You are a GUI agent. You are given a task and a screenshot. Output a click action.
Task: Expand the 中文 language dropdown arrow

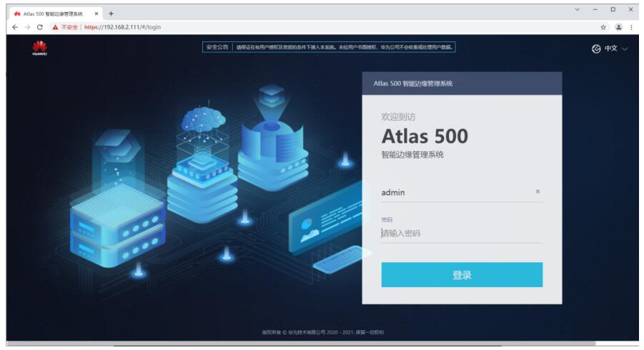pos(625,49)
